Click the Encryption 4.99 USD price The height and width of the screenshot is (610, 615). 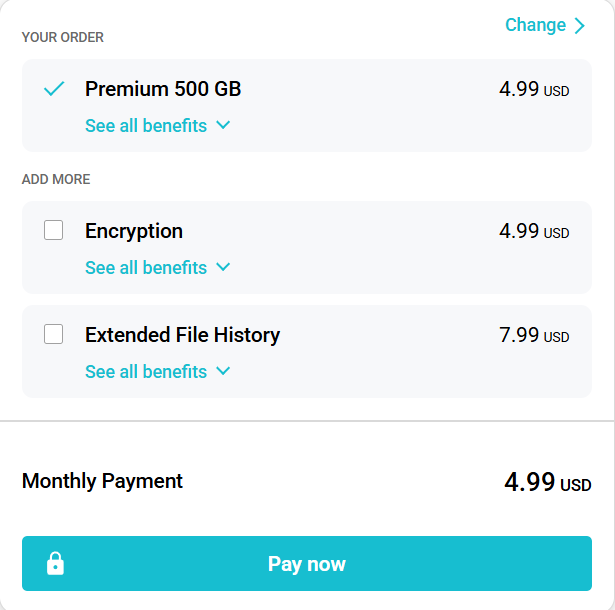tap(534, 231)
